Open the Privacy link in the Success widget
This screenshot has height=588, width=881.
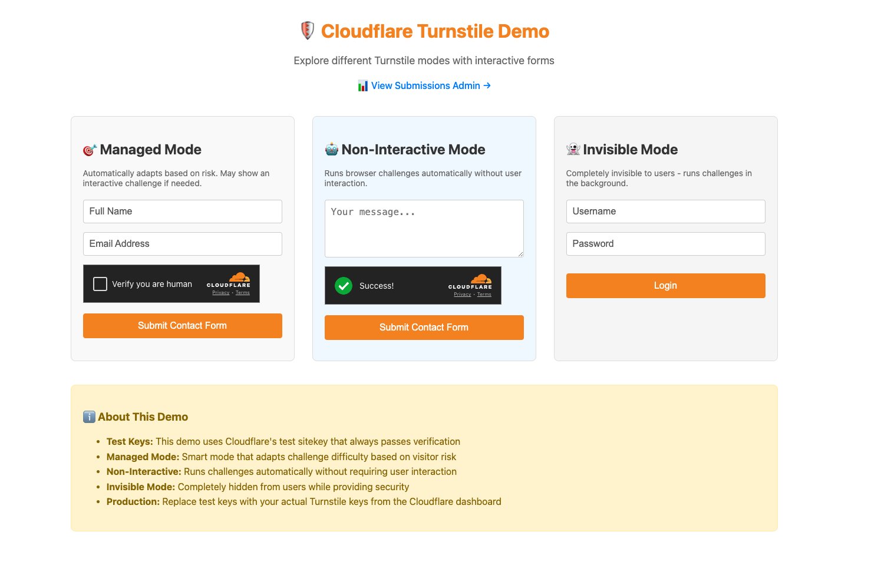tap(463, 295)
